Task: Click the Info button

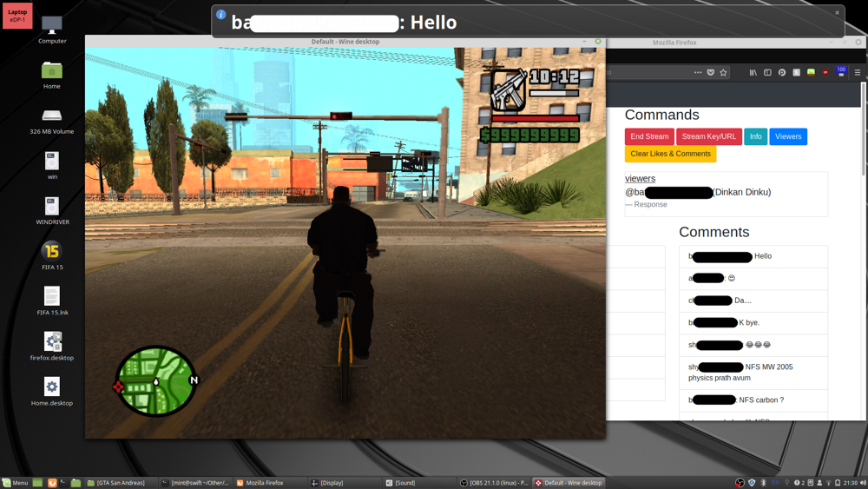Action: [756, 136]
